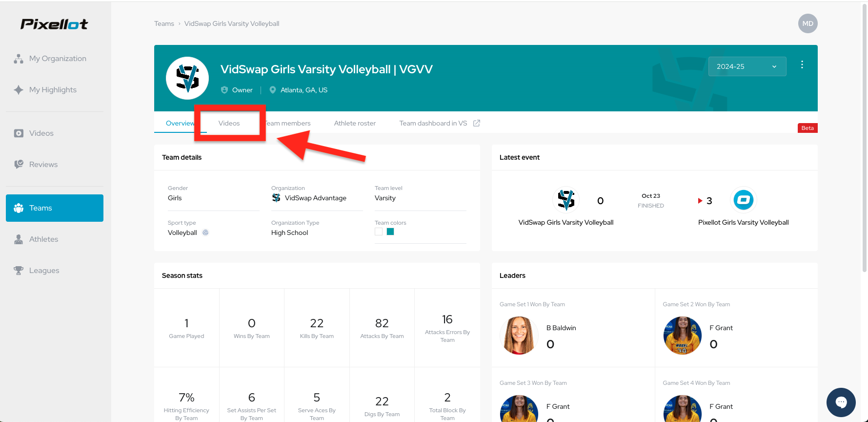This screenshot has height=422, width=868.
Task: Click B Baldwin athlete photo
Action: point(519,336)
